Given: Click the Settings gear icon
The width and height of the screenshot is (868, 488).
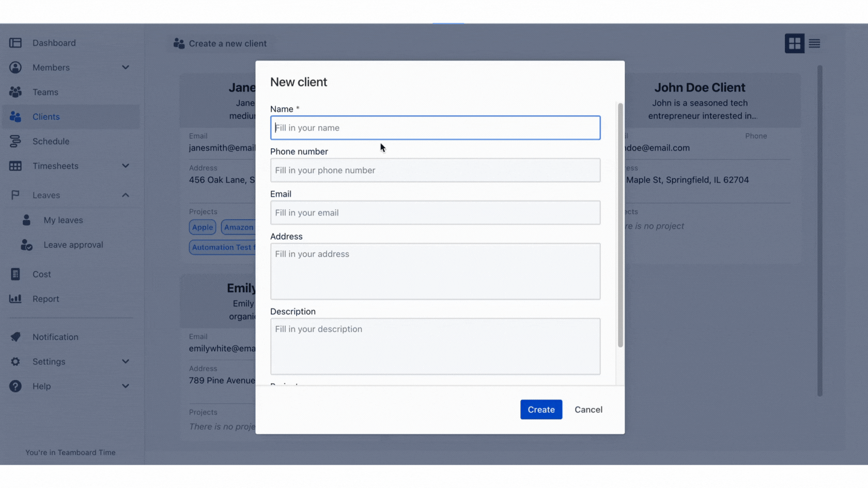Looking at the screenshot, I should [16, 361].
